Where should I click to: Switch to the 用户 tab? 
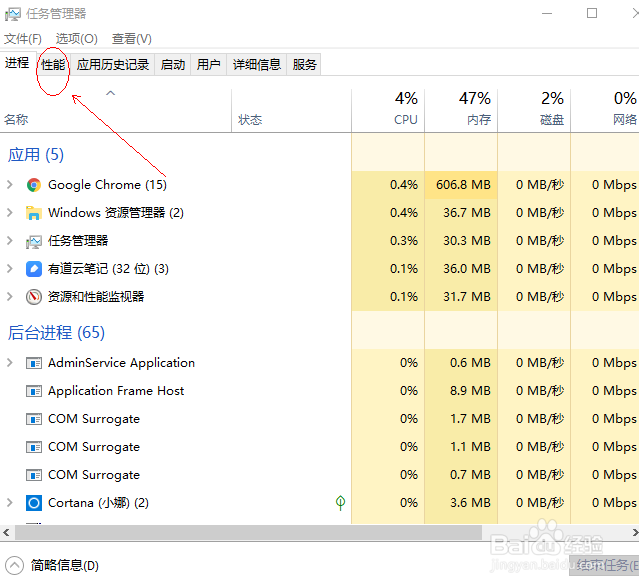(209, 64)
